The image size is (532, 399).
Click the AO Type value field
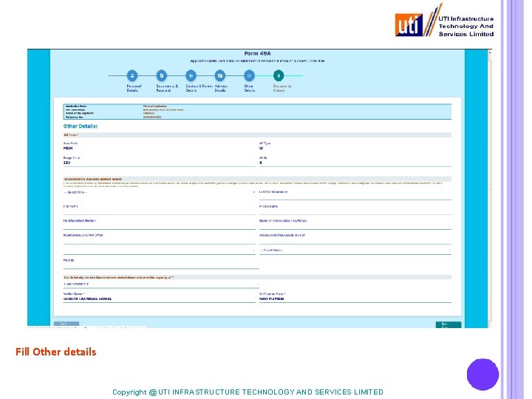[262, 149]
